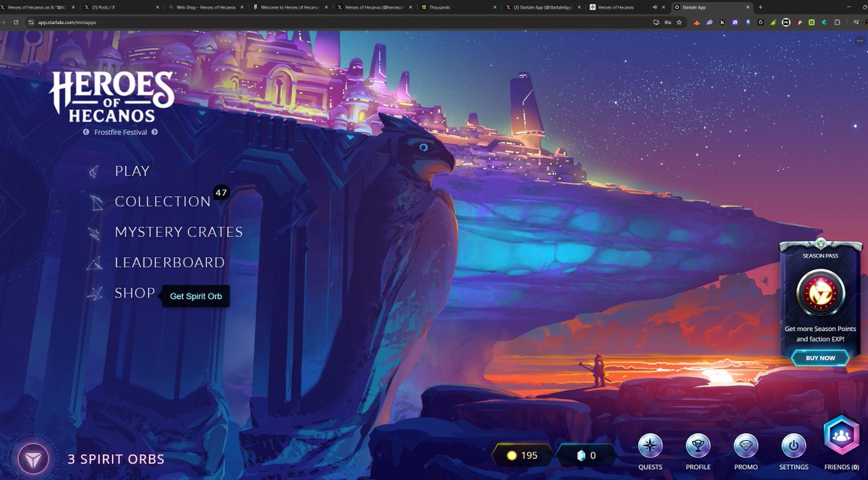Click the 3 SPIRIT ORBS label
The height and width of the screenshot is (480, 868).
116,459
